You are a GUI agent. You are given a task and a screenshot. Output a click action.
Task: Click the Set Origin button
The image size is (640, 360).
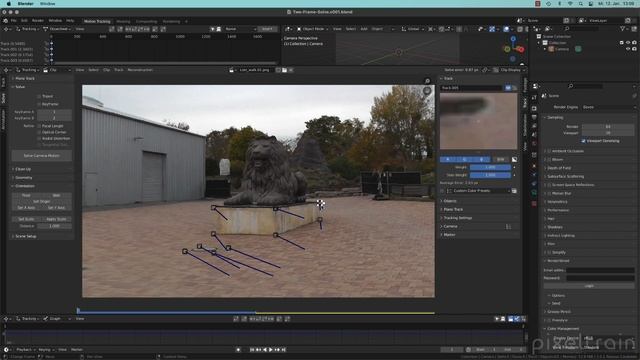click(x=42, y=202)
